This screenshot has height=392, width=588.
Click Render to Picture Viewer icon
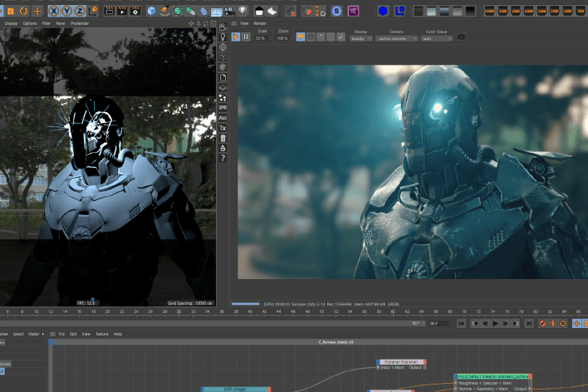click(122, 11)
